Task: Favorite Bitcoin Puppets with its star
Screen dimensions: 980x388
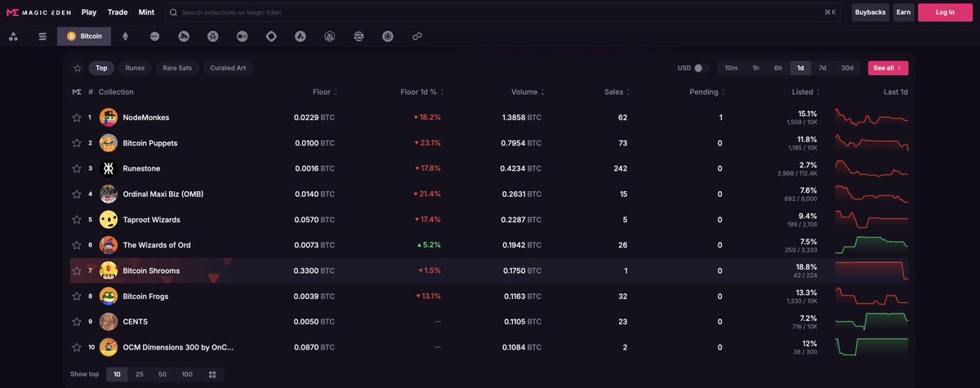Action: click(77, 143)
